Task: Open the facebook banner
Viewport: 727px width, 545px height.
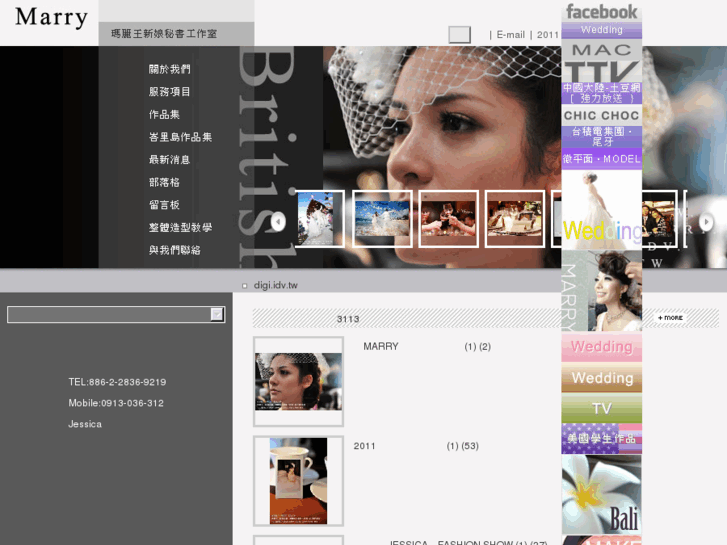Action: click(x=601, y=11)
